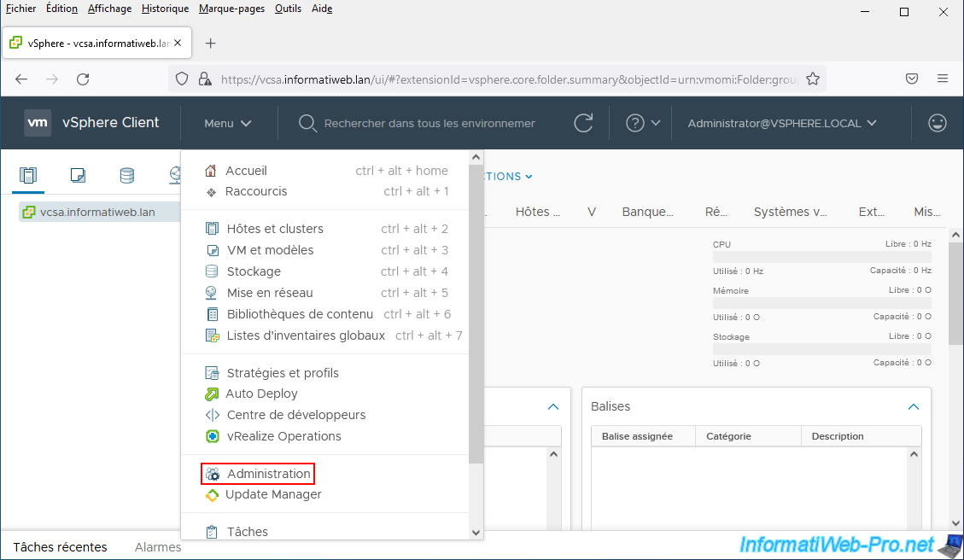Viewport: 964px width, 560px height.
Task: Close the vSphere browser tab
Action: [x=178, y=43]
